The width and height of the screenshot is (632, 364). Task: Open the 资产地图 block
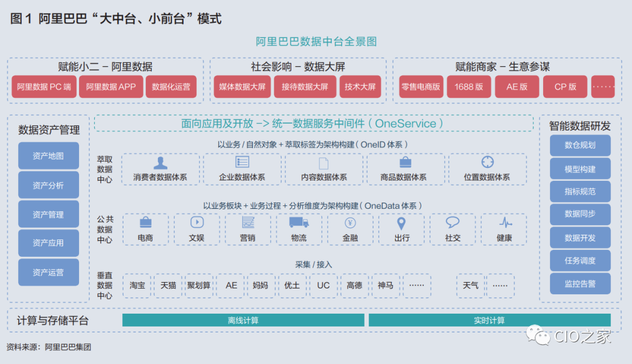48,156
